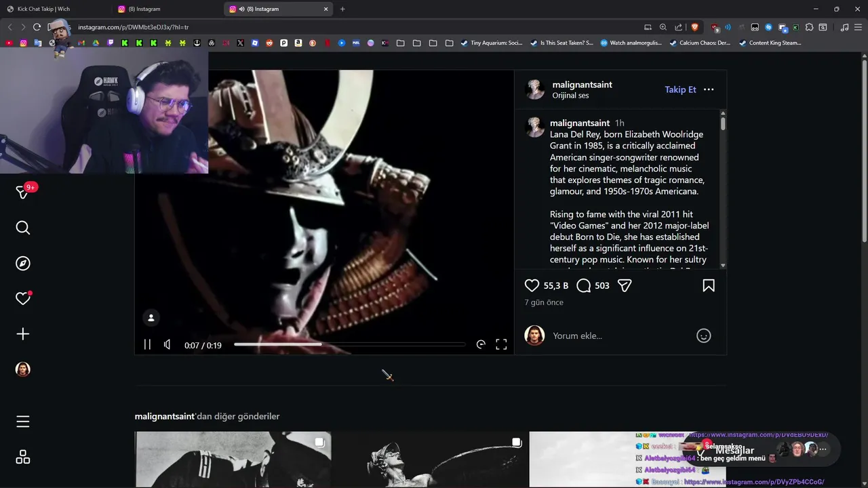Open malignantsaint profile from post header
This screenshot has width=868, height=488.
(x=582, y=85)
